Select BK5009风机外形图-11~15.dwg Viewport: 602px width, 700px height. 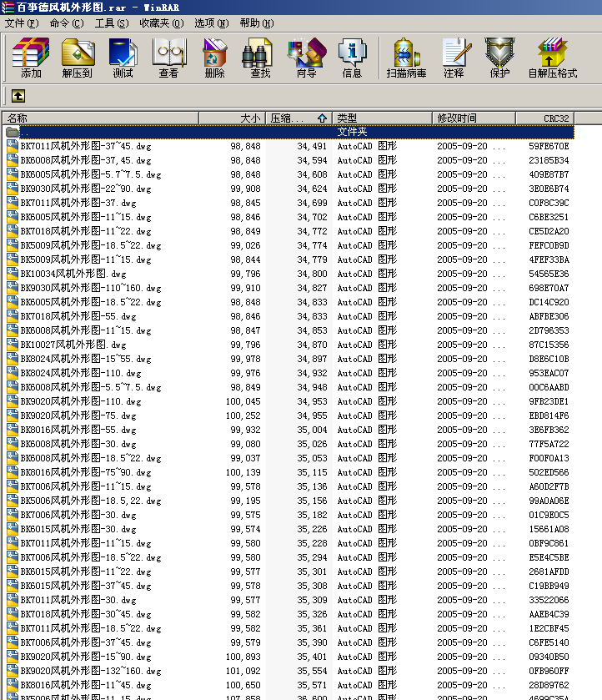click(x=86, y=259)
